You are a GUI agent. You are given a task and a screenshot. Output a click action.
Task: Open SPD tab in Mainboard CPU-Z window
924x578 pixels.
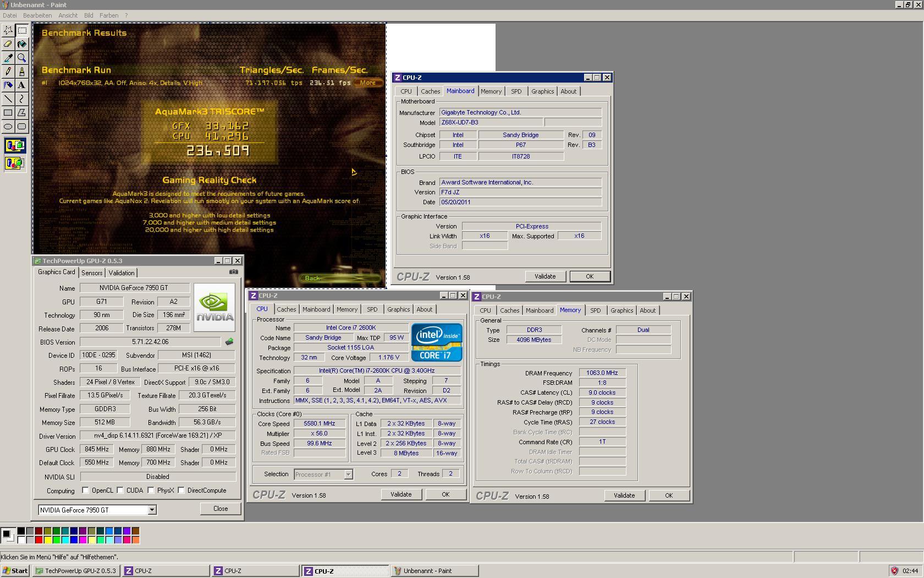click(516, 91)
